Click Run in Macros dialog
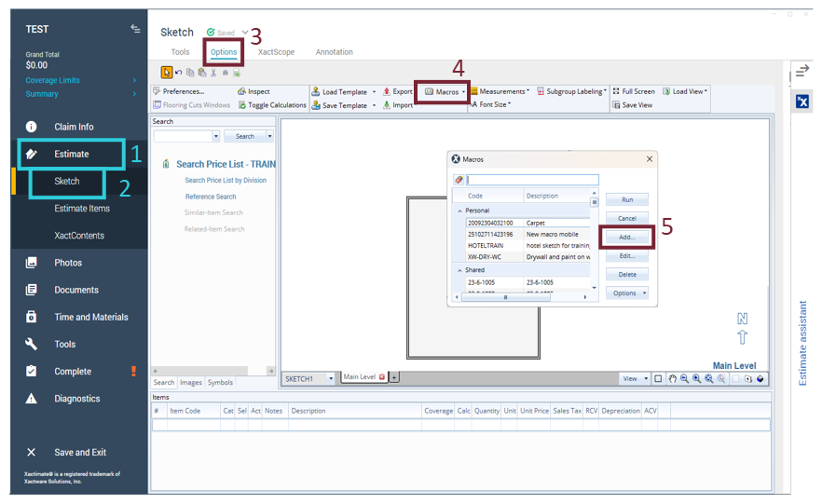The image size is (822, 504). tap(627, 199)
